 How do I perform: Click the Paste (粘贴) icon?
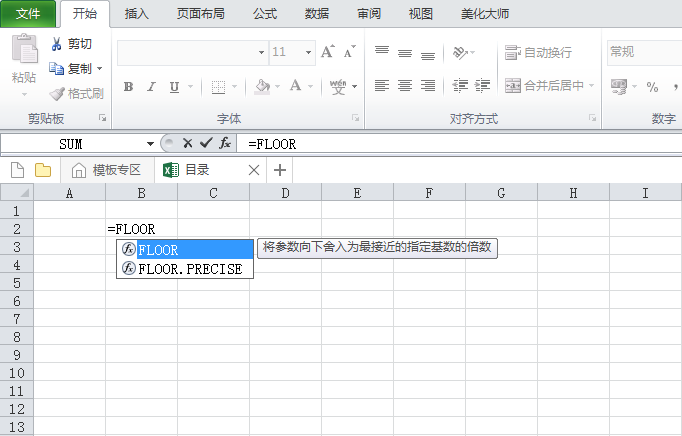24,50
